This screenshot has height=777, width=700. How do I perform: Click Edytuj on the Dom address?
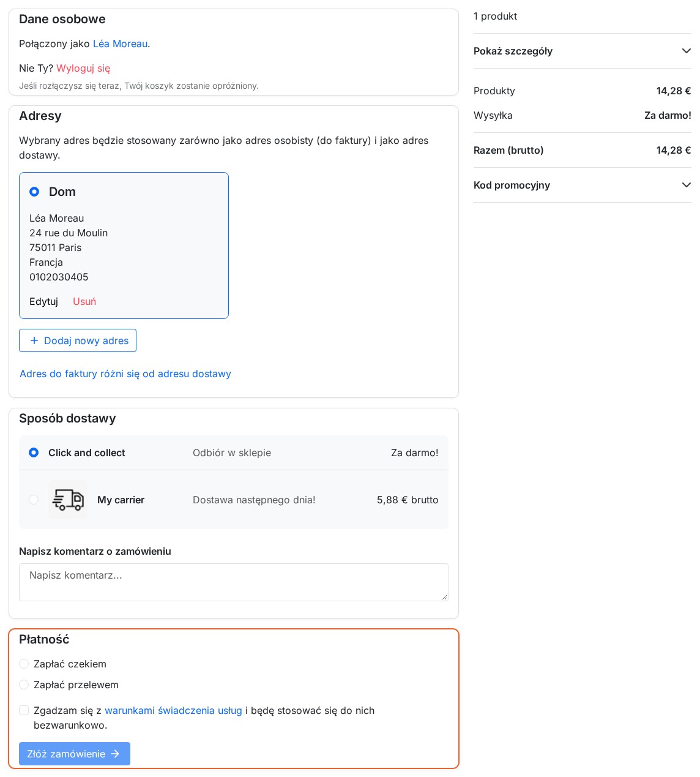(x=43, y=301)
